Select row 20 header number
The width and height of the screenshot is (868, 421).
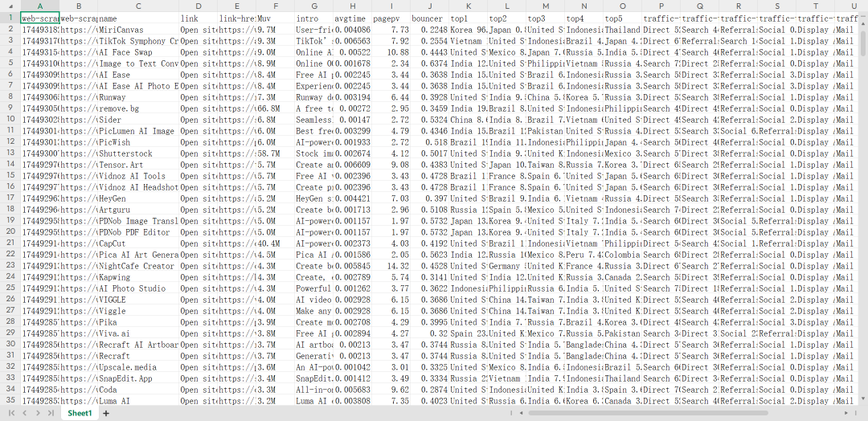pos(10,232)
